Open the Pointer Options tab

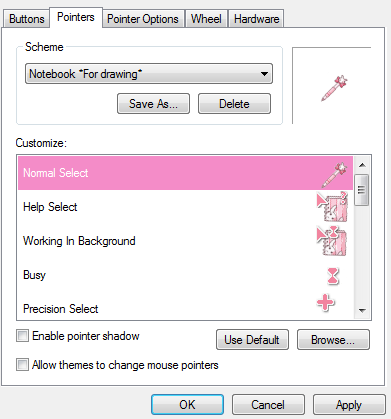click(x=143, y=19)
